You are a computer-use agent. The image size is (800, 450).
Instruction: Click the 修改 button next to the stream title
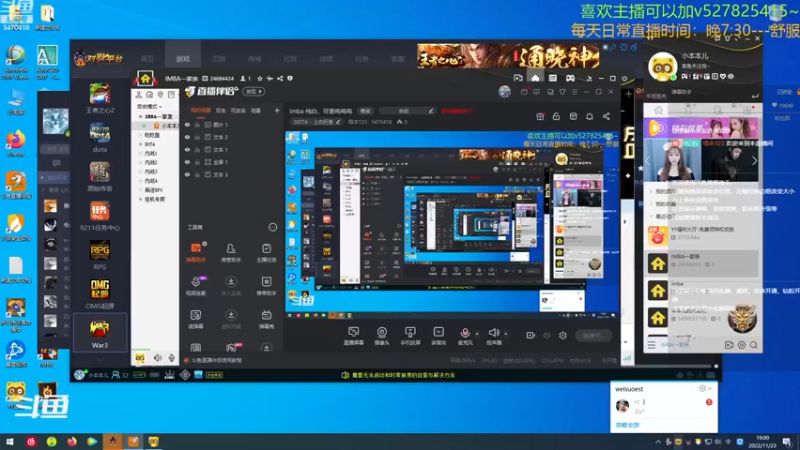coord(365,111)
